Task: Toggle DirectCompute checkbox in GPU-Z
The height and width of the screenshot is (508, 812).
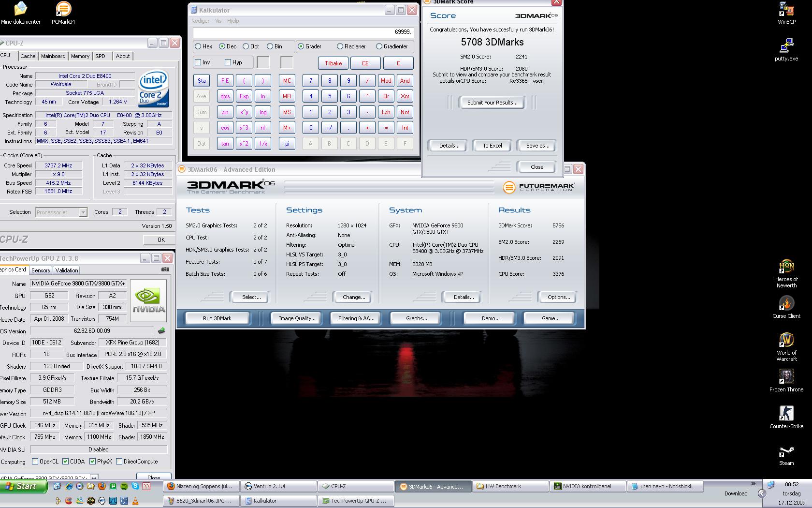Action: click(x=119, y=462)
